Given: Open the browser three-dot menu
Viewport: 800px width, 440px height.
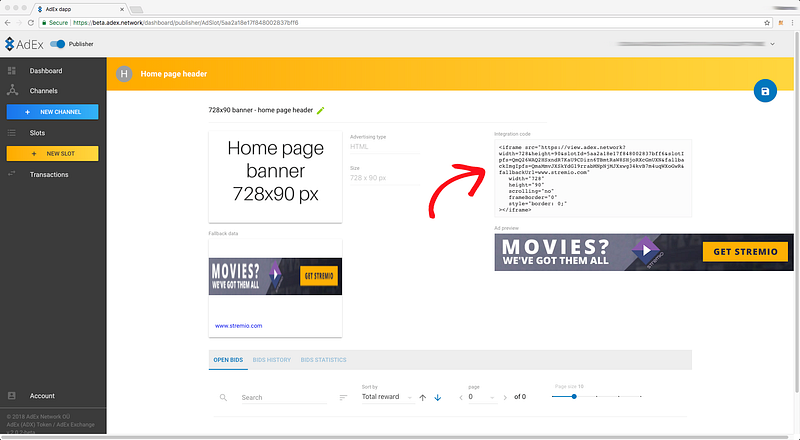Looking at the screenshot, I should tap(793, 23).
